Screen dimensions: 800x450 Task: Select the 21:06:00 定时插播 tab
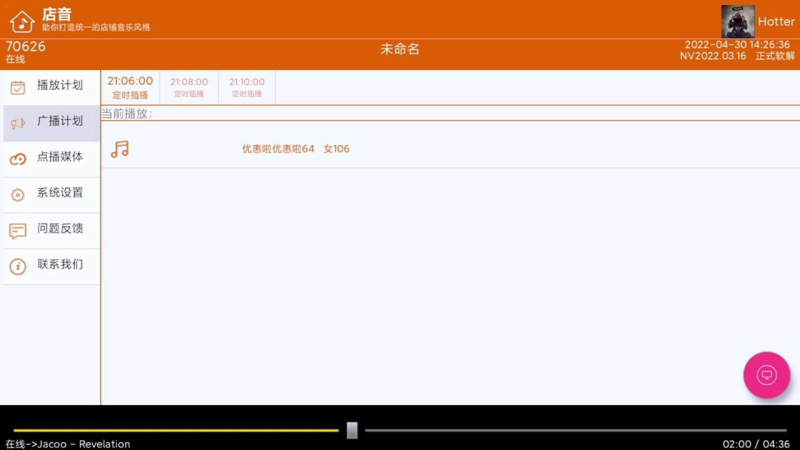130,87
